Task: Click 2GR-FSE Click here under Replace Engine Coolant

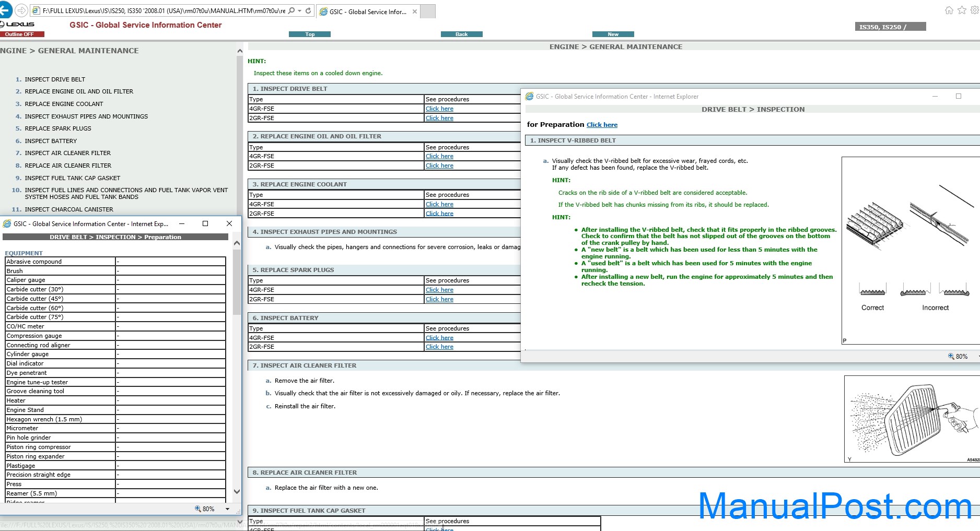Action: coord(439,214)
